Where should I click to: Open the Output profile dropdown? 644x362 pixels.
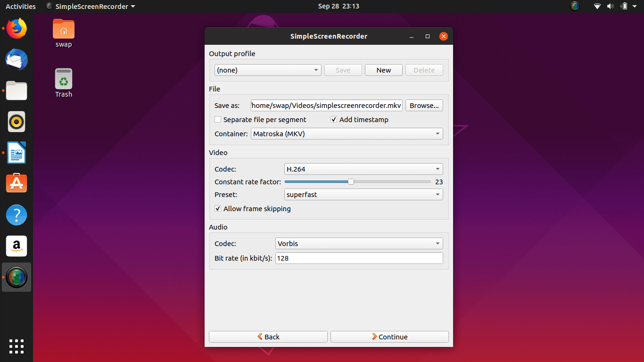pyautogui.click(x=268, y=70)
